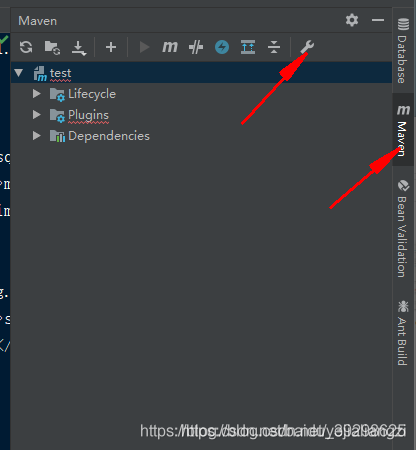The height and width of the screenshot is (450, 416).
Task: Open Maven panel gear options
Action: coord(352,20)
